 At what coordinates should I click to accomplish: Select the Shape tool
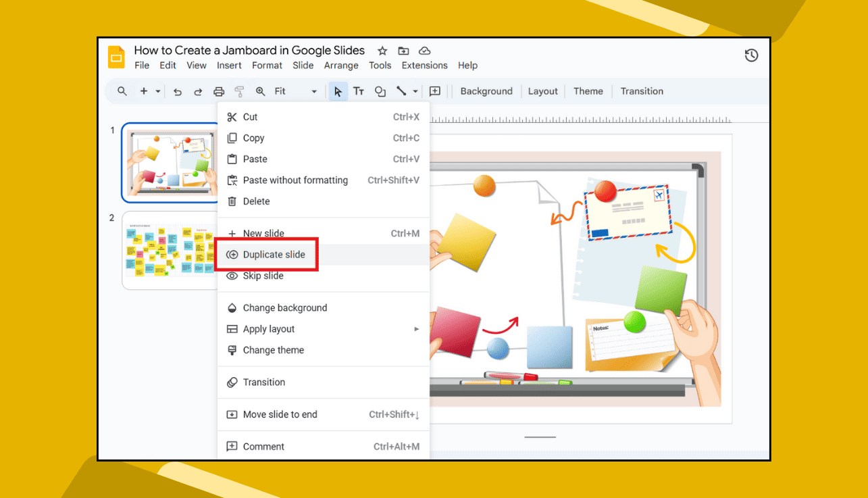click(380, 91)
